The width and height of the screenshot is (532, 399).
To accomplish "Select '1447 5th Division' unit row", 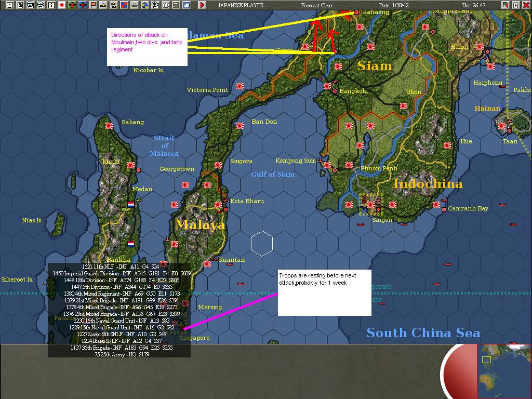I will [122, 287].
